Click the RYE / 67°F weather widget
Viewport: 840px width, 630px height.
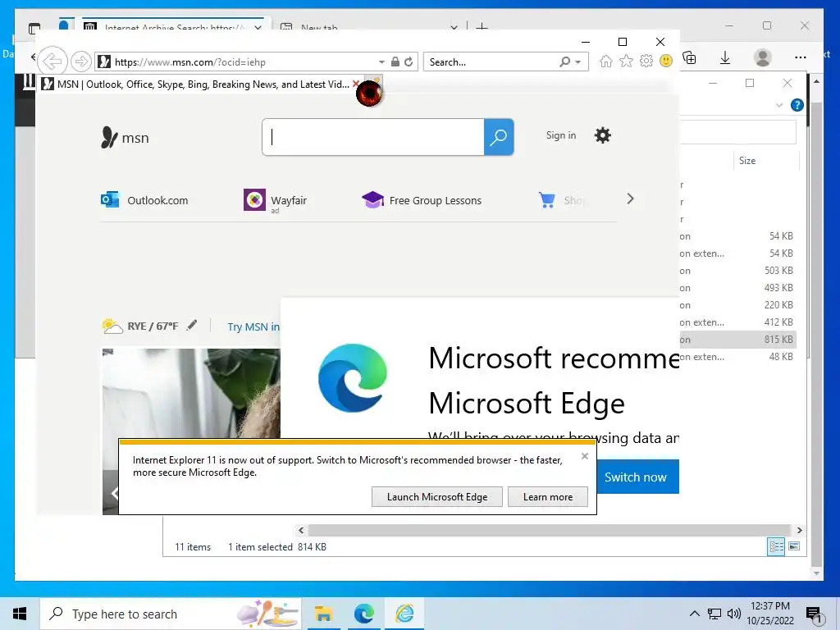[x=139, y=326]
